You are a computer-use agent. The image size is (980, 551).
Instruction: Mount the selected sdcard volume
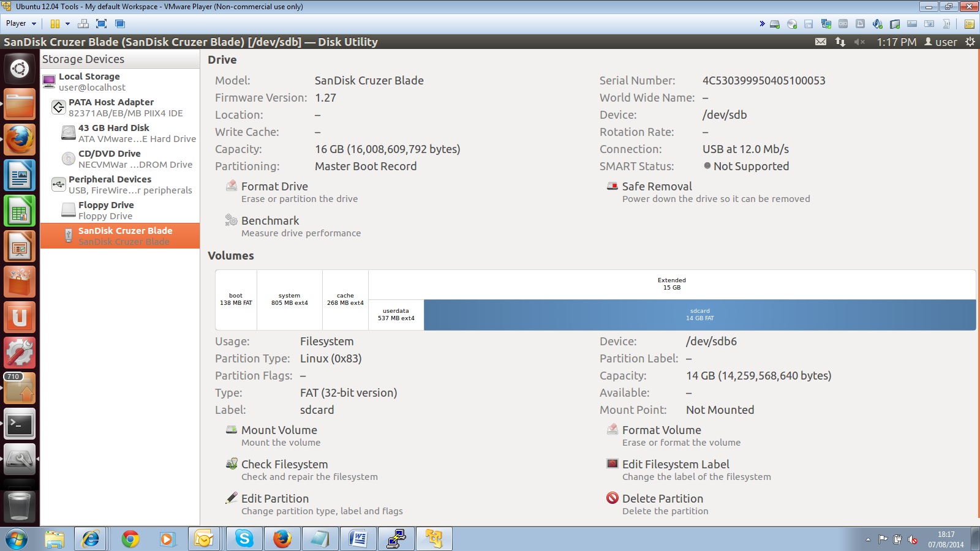279,430
